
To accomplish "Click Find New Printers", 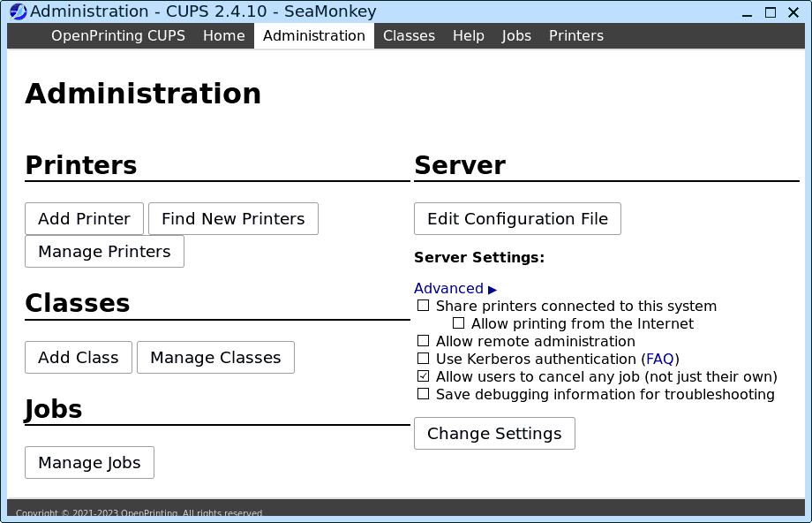I will tap(233, 219).
